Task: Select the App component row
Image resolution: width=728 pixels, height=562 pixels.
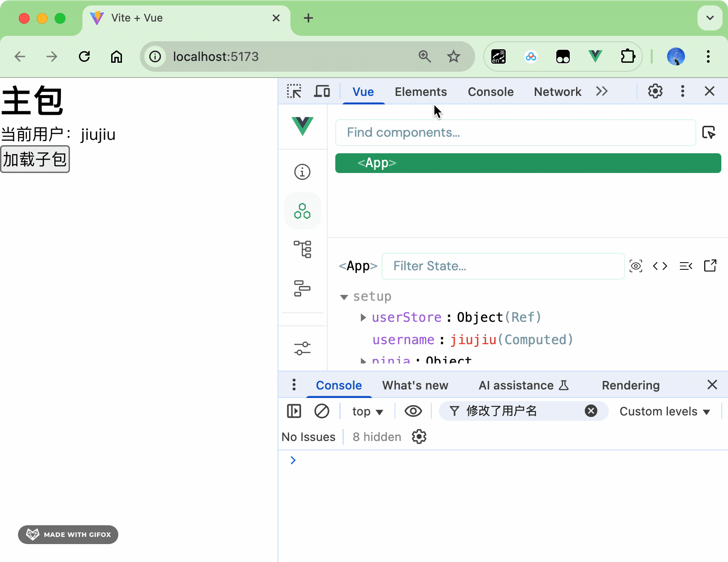Action: [528, 163]
